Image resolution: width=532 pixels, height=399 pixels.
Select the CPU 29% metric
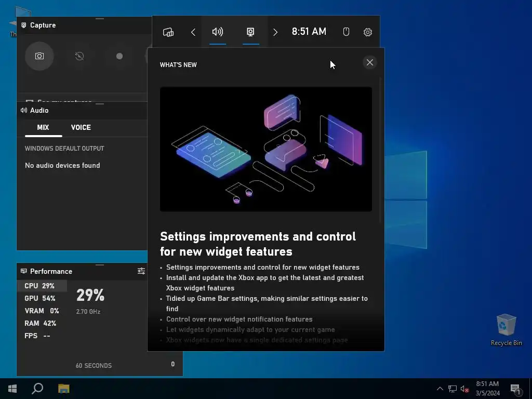click(42, 286)
